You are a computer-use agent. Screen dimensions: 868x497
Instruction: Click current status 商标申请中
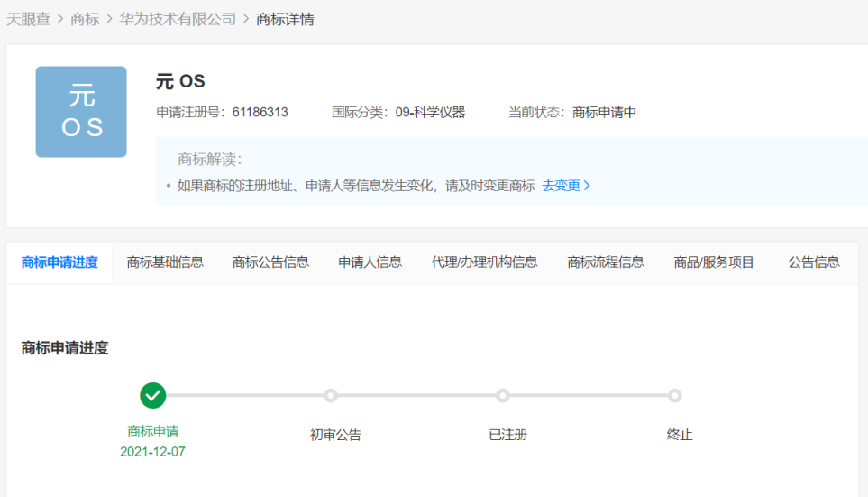(x=604, y=113)
